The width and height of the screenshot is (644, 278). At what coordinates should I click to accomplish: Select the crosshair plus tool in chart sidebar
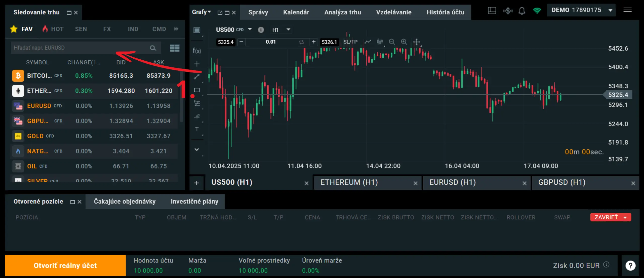(x=197, y=64)
